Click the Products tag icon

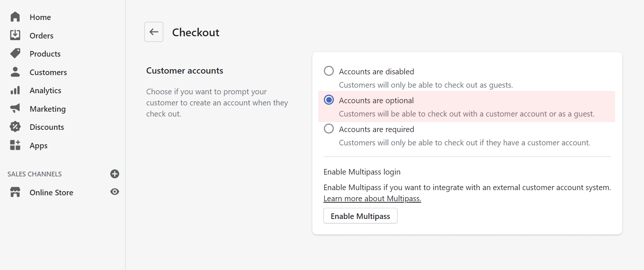pos(15,54)
